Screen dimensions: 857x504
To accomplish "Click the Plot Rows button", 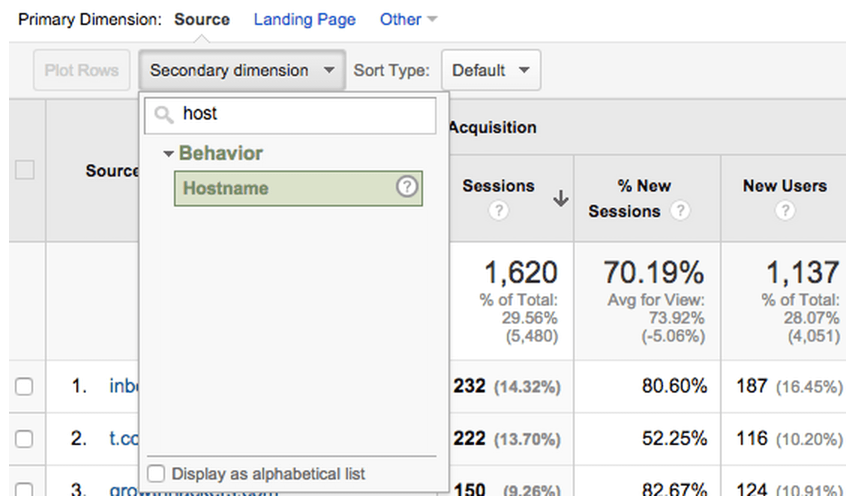I will click(x=81, y=70).
